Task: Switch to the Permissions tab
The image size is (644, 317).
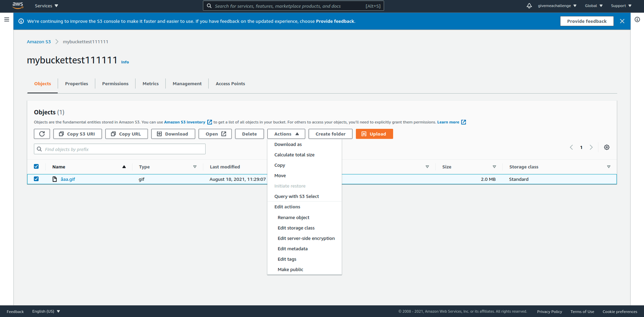Action: click(x=115, y=84)
